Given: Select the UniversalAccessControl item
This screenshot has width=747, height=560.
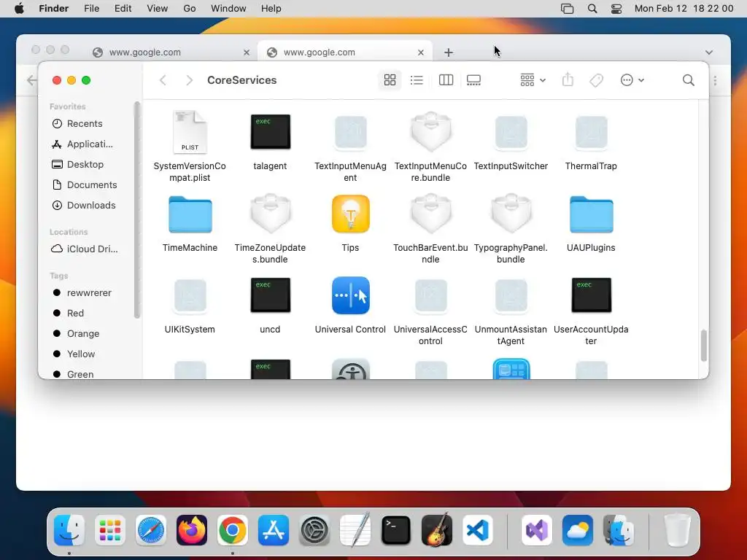Looking at the screenshot, I should [430, 296].
